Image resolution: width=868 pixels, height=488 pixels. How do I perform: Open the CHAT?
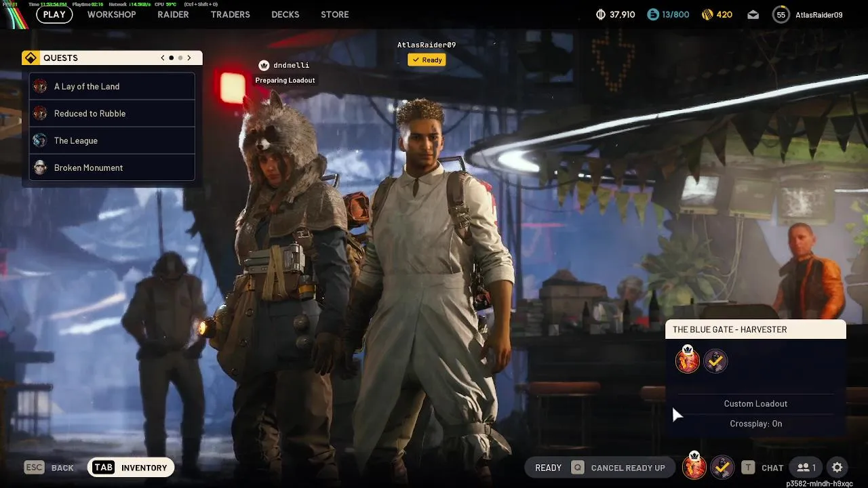point(772,468)
